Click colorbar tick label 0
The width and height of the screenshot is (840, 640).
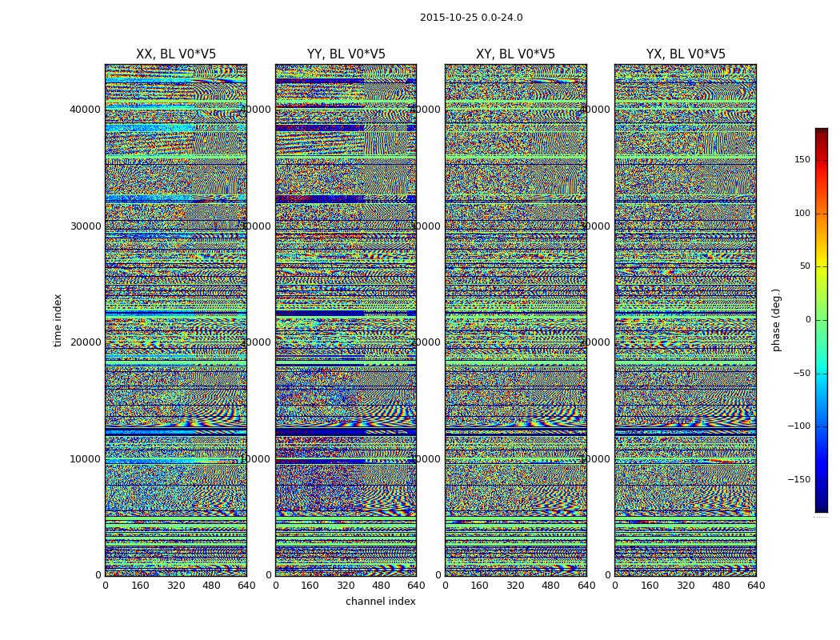[x=808, y=320]
